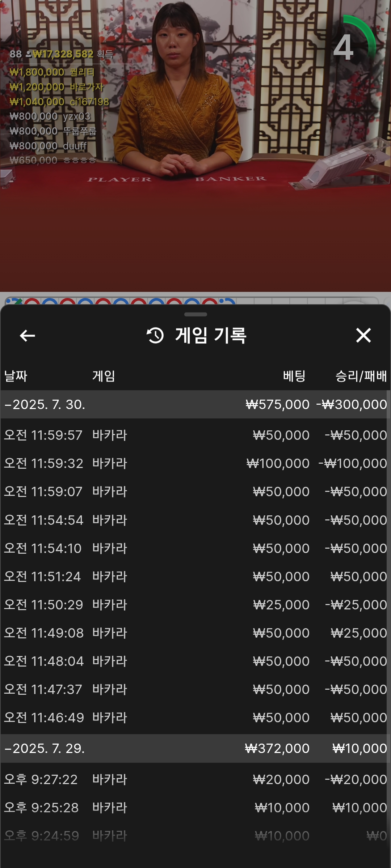Image resolution: width=391 pixels, height=868 pixels.
Task: Click the 승리/패배 column header
Action: coord(361,376)
